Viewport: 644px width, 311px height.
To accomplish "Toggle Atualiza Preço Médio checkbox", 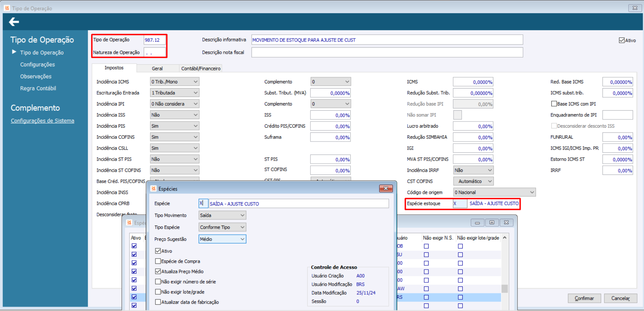I will click(x=158, y=272).
